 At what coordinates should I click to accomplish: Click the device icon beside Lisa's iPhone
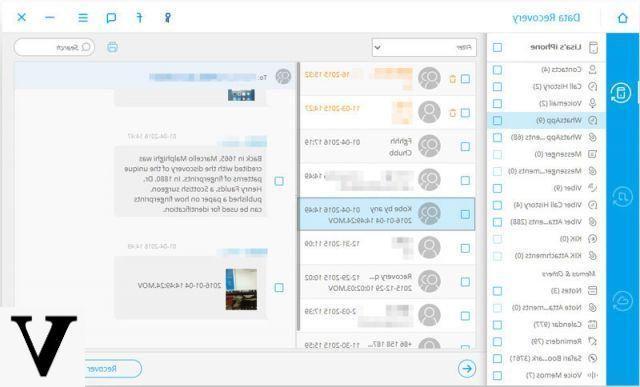593,47
